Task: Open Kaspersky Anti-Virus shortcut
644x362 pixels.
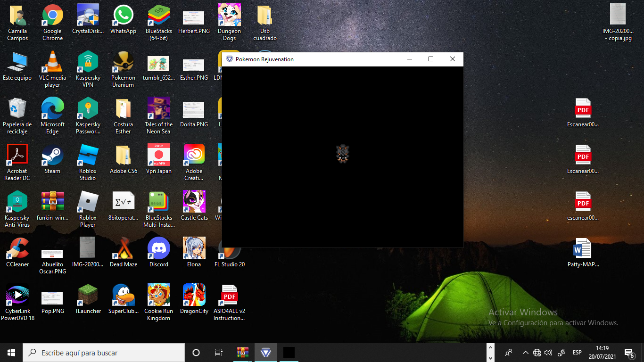Action: coord(17,202)
